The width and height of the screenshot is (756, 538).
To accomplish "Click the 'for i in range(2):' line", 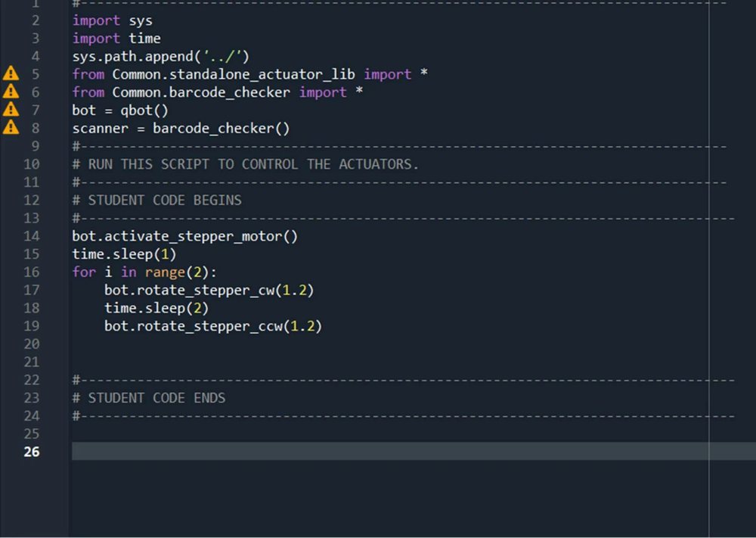I will click(144, 272).
